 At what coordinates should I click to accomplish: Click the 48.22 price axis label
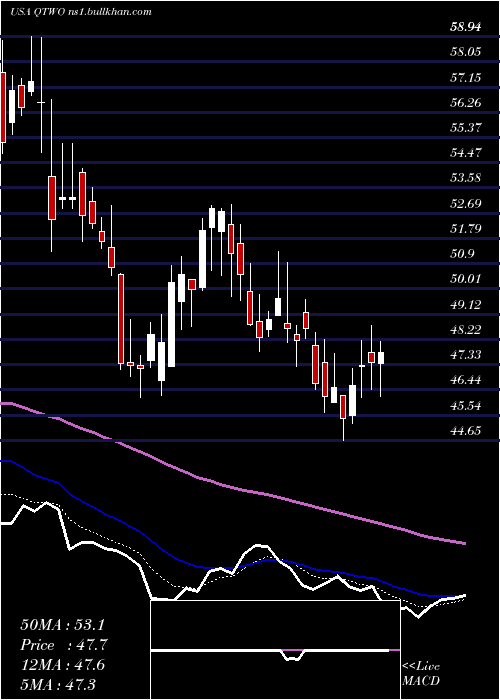[x=466, y=330]
